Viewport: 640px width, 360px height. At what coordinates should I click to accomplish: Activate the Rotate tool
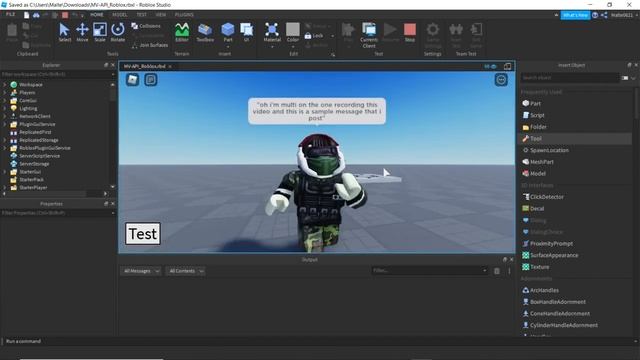point(118,32)
